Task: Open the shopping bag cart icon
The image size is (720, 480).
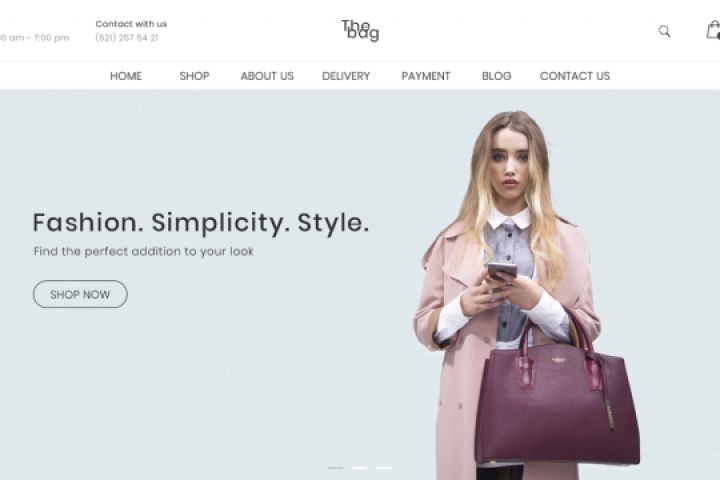Action: [713, 30]
